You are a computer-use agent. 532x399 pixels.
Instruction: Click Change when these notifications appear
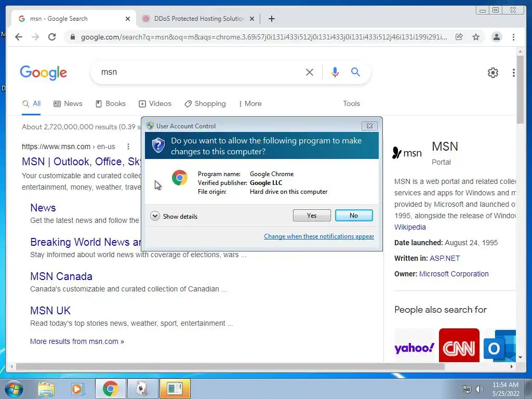(x=319, y=236)
